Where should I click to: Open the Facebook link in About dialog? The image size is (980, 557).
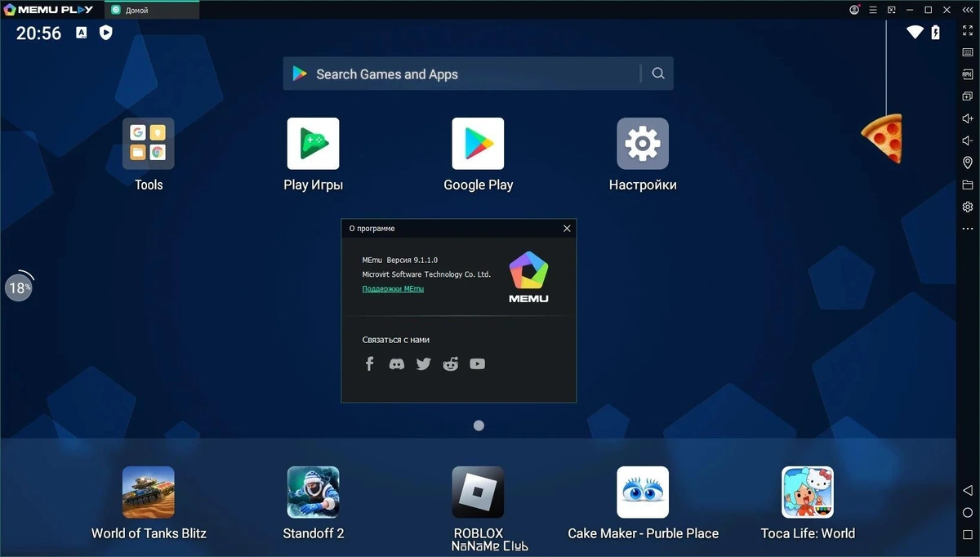[369, 364]
